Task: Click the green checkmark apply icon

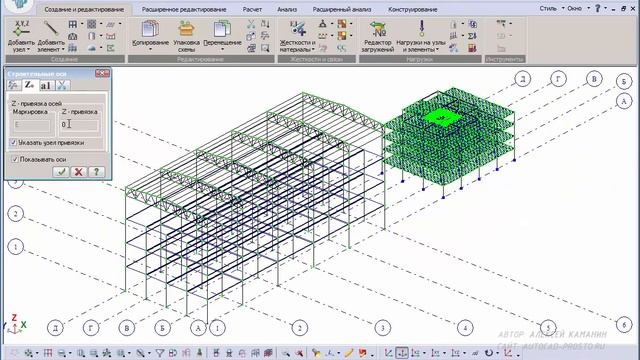Action: (x=61, y=172)
